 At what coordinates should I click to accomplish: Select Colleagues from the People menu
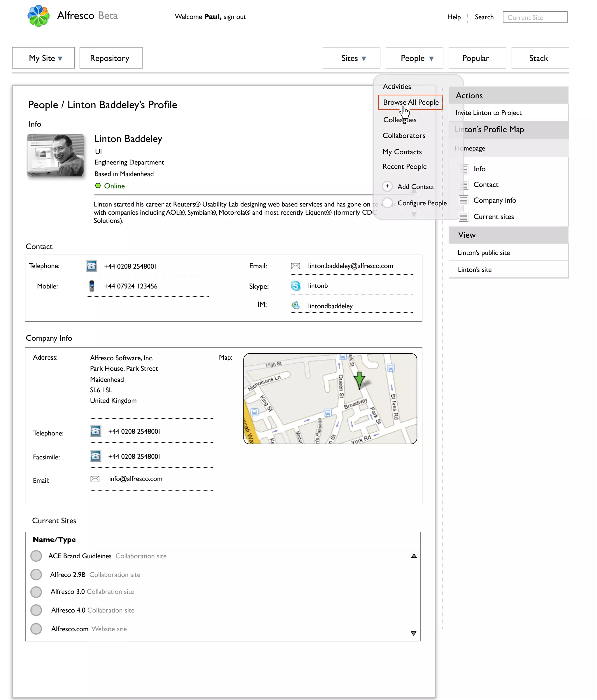400,120
